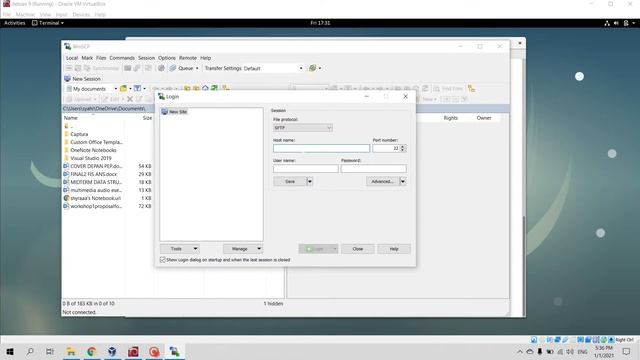Sort local files by Size column
The height and width of the screenshot is (360, 640).
click(147, 118)
